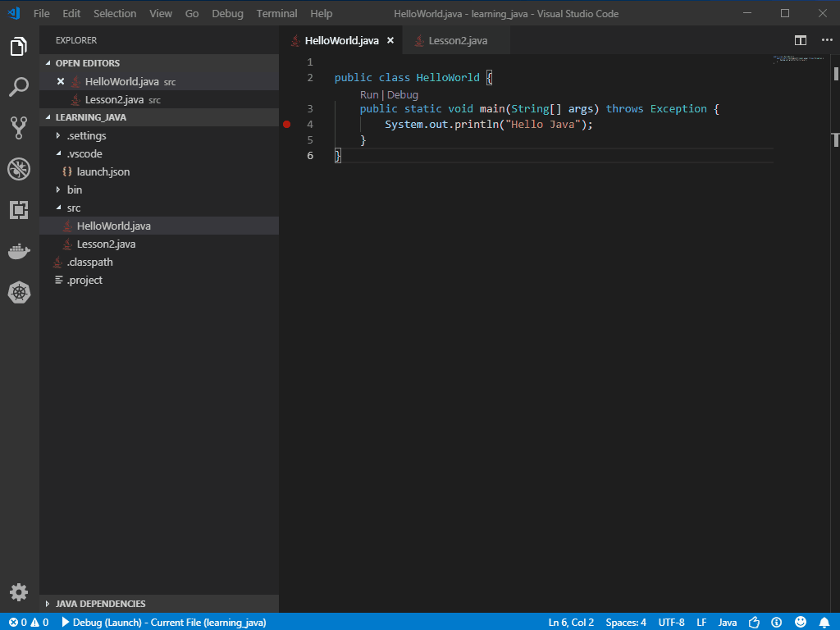Viewport: 840px width, 630px height.
Task: Open the Extensions view
Action: [x=18, y=210]
